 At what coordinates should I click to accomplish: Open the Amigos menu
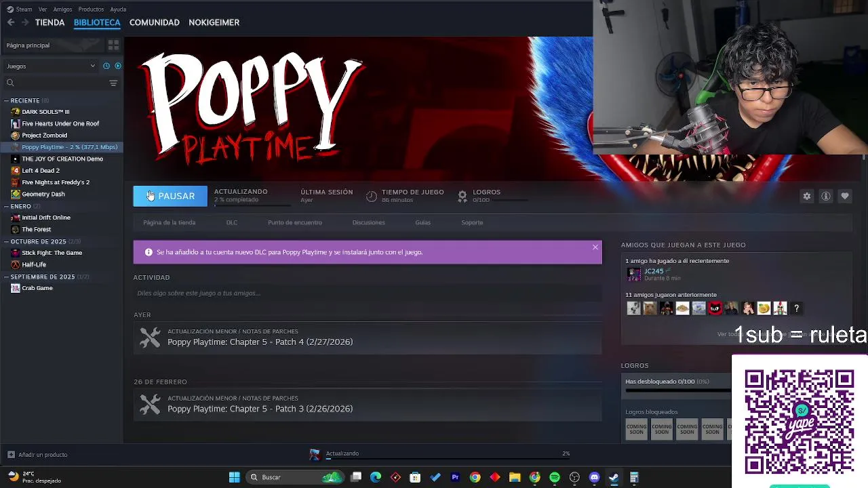point(62,9)
